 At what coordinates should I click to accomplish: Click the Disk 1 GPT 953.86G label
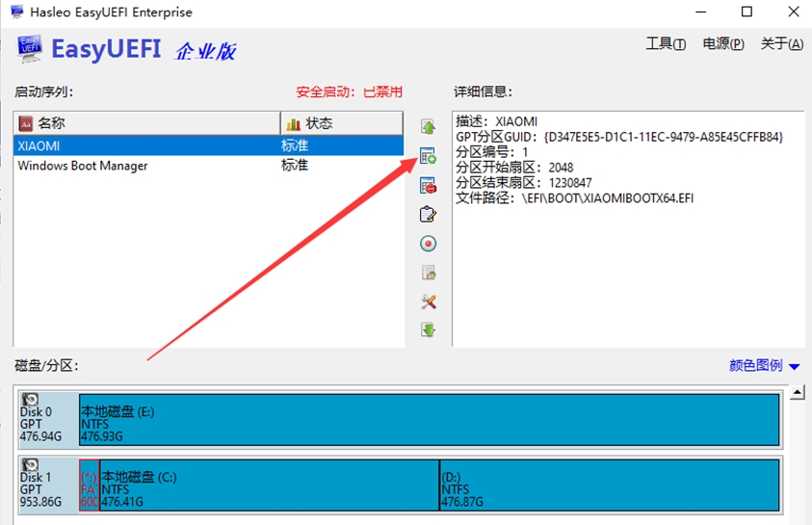(40, 489)
